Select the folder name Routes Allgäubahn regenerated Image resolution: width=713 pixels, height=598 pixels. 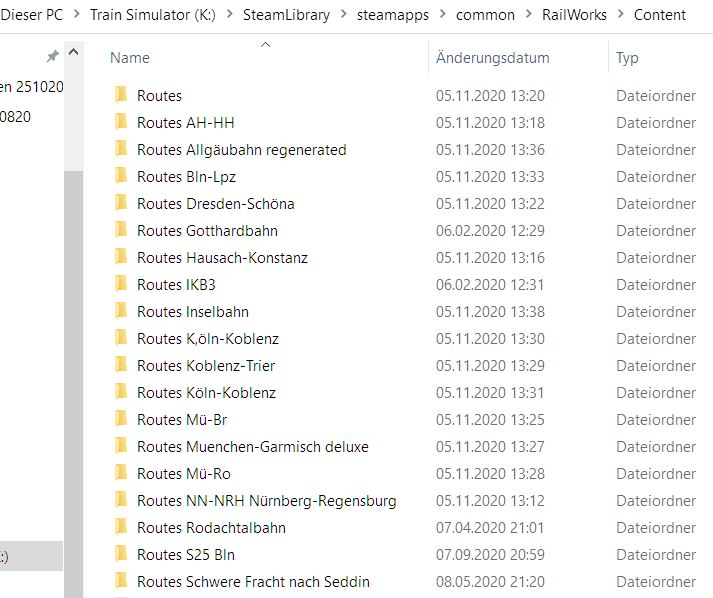[x=242, y=150]
